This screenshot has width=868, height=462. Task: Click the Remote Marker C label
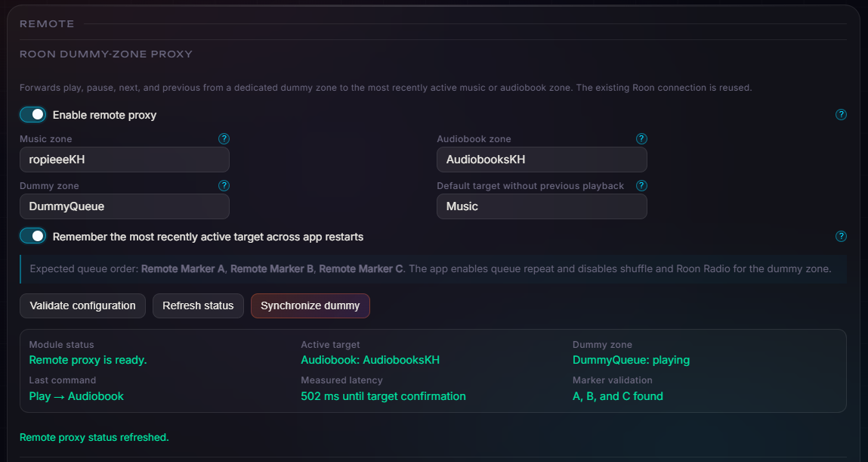pyautogui.click(x=361, y=268)
